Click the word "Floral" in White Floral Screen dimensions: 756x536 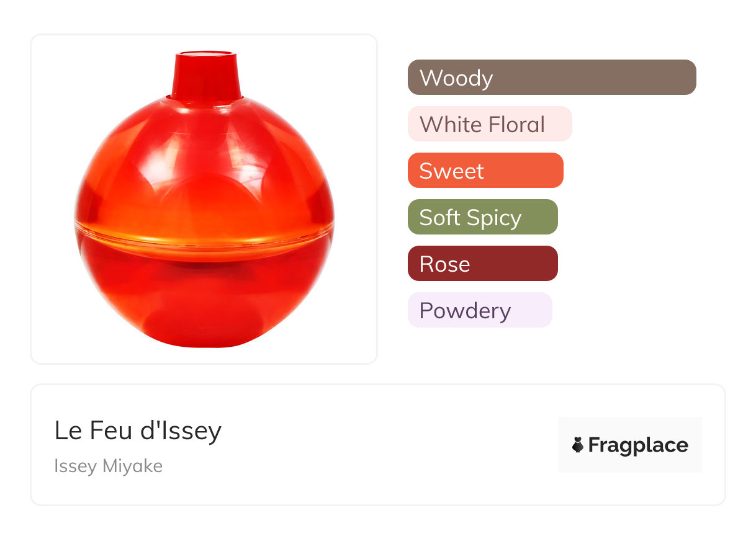(x=516, y=124)
